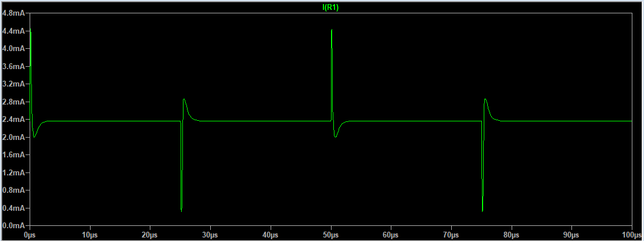Click the 4.8mA vertical axis label
644x241 pixels.
tap(13, 13)
